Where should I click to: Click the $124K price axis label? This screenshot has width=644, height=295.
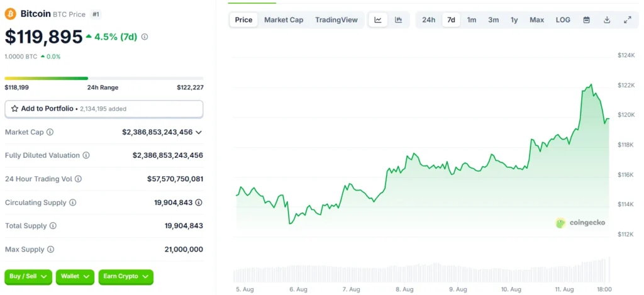pyautogui.click(x=626, y=55)
